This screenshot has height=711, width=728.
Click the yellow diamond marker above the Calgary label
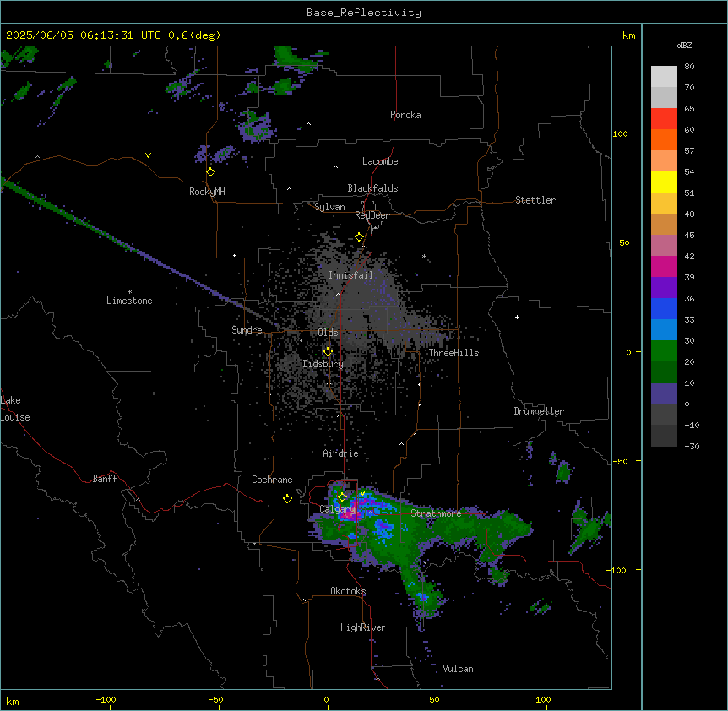click(x=342, y=497)
